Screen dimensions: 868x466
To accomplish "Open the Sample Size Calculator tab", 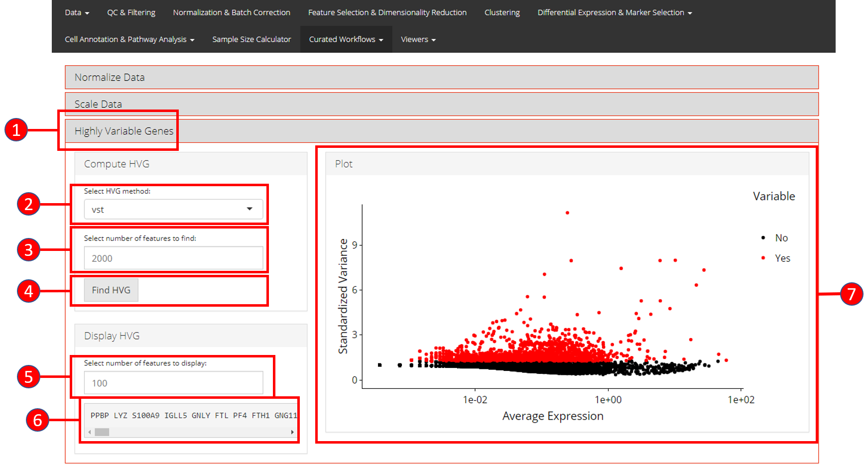I will [251, 39].
